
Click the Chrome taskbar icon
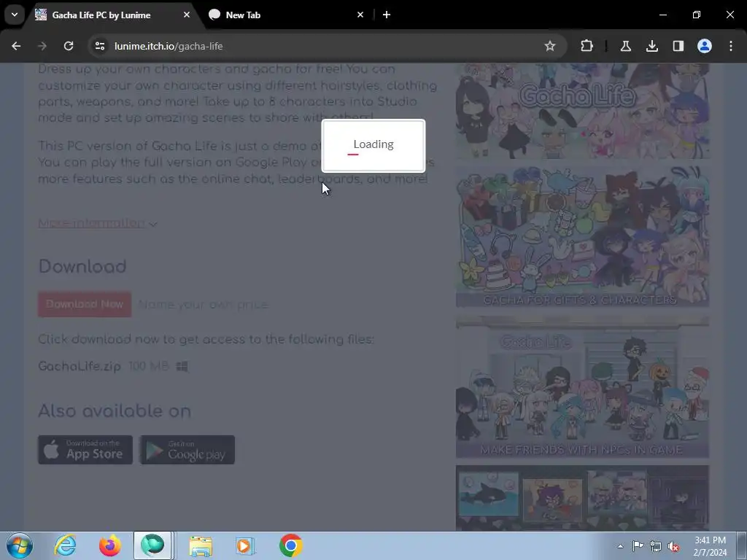[x=290, y=545]
